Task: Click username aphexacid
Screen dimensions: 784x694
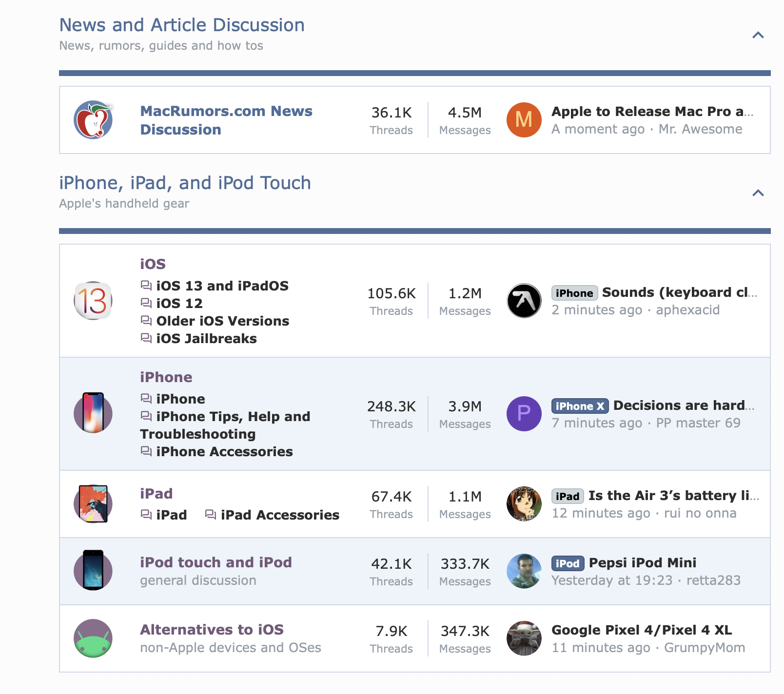Action: tap(687, 309)
